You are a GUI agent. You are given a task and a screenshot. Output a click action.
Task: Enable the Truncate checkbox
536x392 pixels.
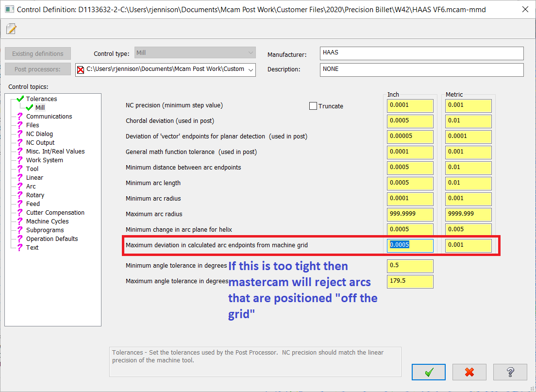click(313, 106)
